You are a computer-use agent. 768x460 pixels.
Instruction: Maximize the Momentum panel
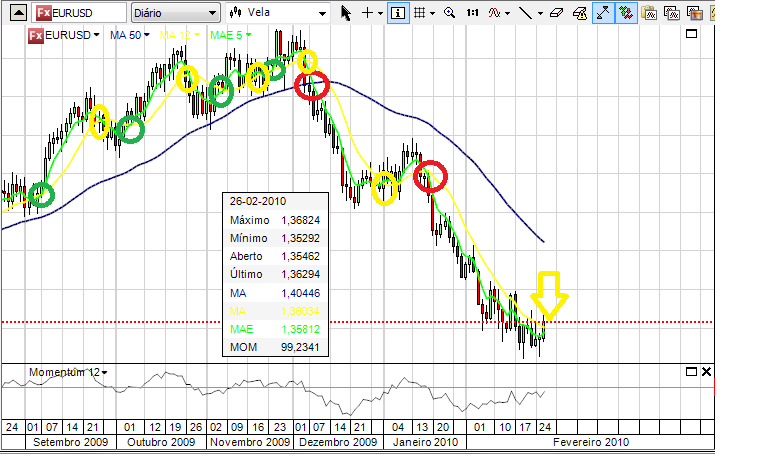coord(691,372)
